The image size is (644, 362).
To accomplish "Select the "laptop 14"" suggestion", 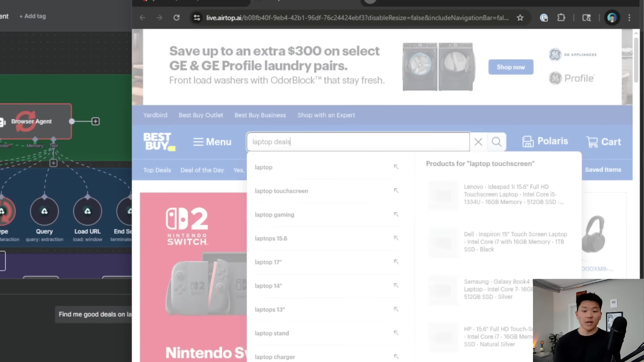I will tap(268, 286).
